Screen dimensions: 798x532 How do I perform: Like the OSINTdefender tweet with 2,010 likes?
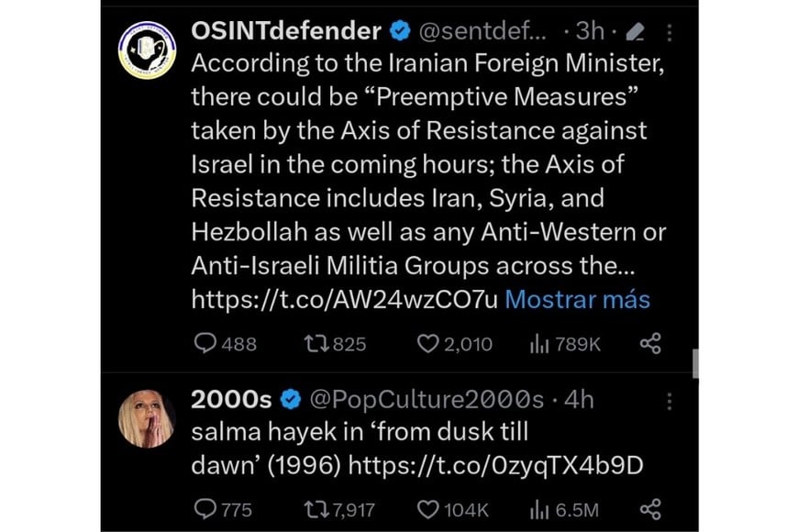pos(427,344)
